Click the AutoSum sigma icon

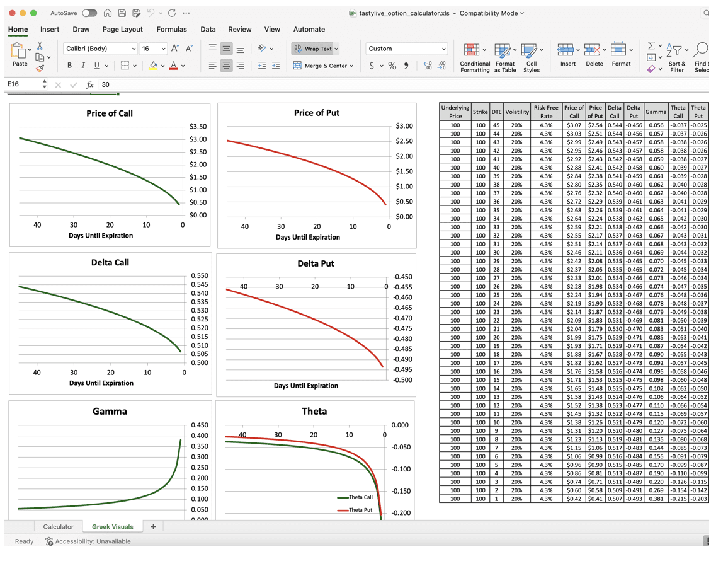click(x=651, y=45)
